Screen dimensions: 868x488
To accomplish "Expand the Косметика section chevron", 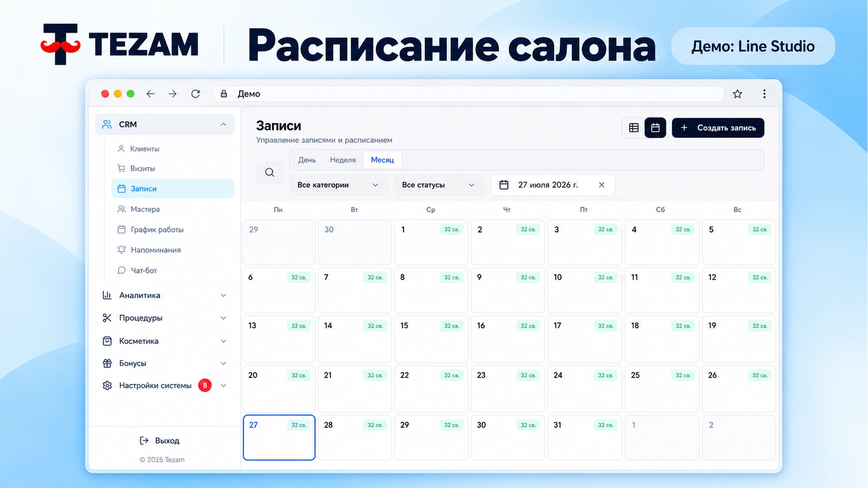I will pyautogui.click(x=224, y=341).
